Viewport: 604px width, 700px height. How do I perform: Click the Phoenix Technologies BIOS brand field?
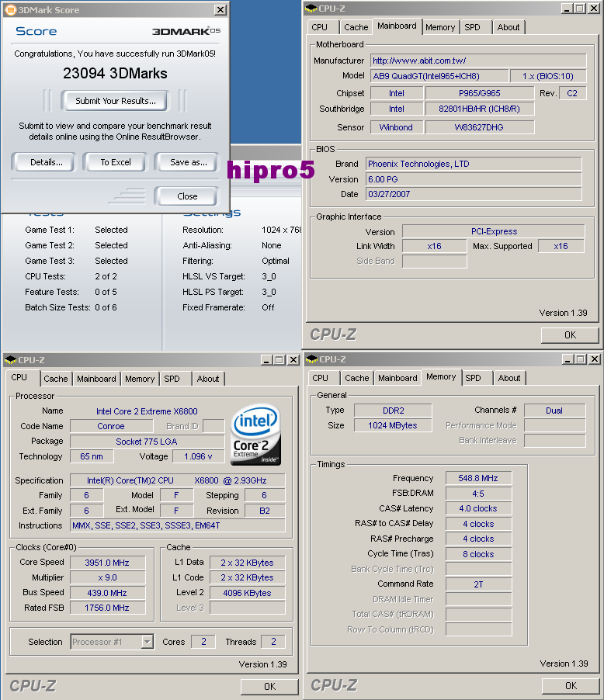[474, 164]
